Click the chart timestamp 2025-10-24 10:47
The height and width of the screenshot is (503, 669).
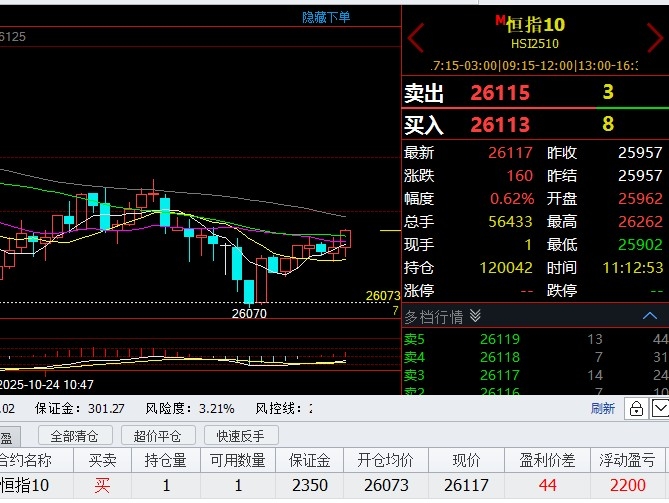click(x=47, y=385)
